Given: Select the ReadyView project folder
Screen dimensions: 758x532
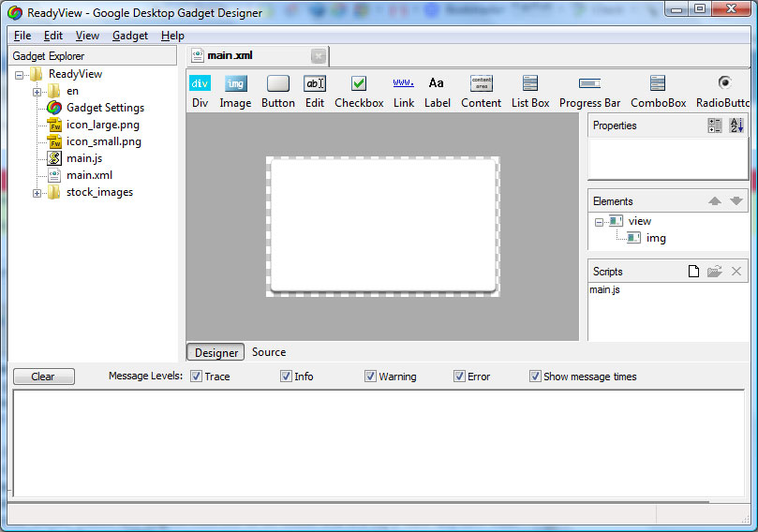Looking at the screenshot, I should pyautogui.click(x=75, y=74).
